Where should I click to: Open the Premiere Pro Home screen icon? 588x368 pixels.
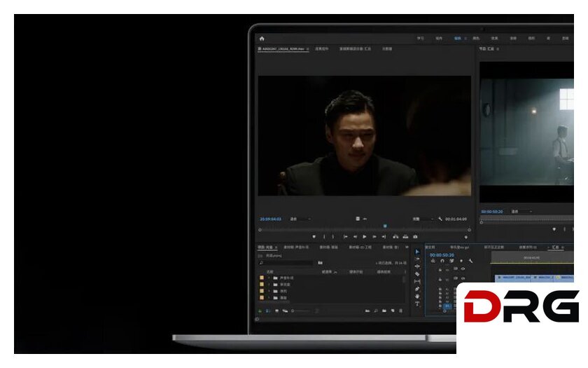(x=262, y=39)
